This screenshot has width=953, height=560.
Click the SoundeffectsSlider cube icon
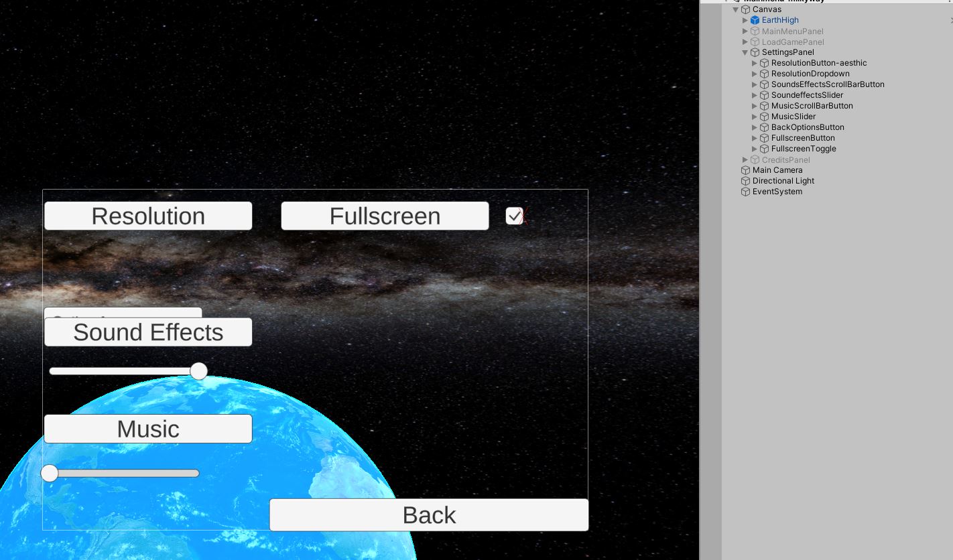pos(764,95)
